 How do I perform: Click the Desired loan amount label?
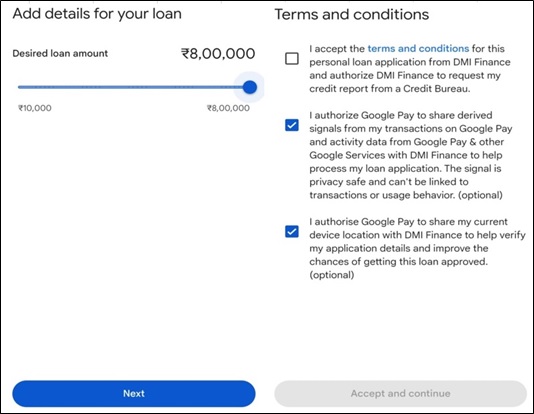click(60, 53)
